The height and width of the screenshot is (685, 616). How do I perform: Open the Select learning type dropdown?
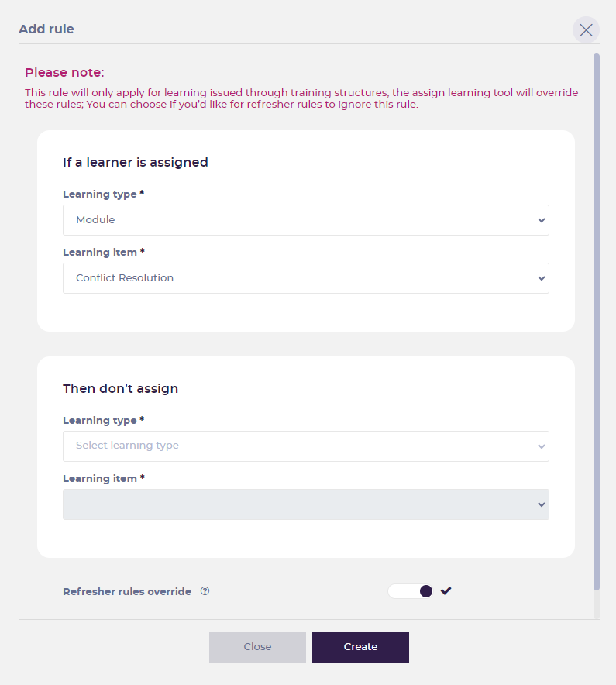pyautogui.click(x=306, y=446)
